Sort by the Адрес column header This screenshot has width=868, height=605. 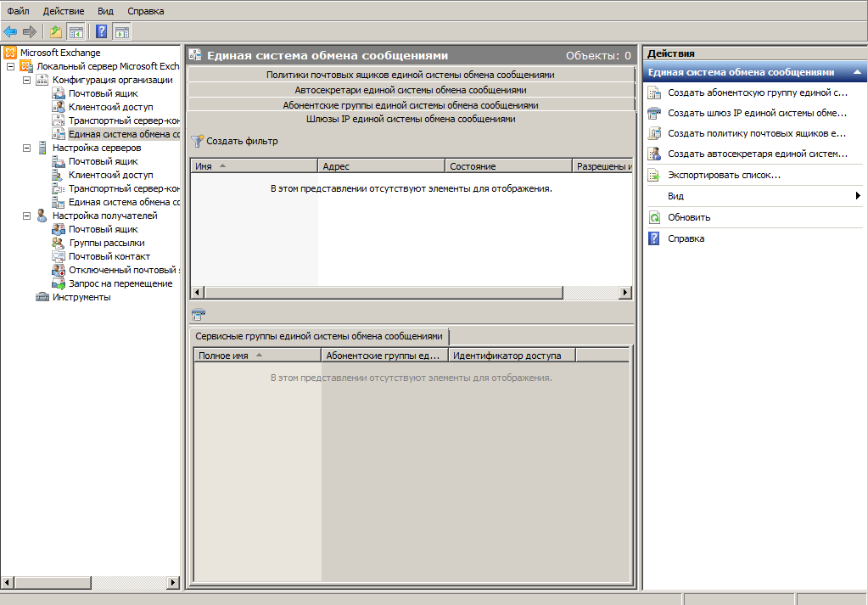click(x=382, y=166)
